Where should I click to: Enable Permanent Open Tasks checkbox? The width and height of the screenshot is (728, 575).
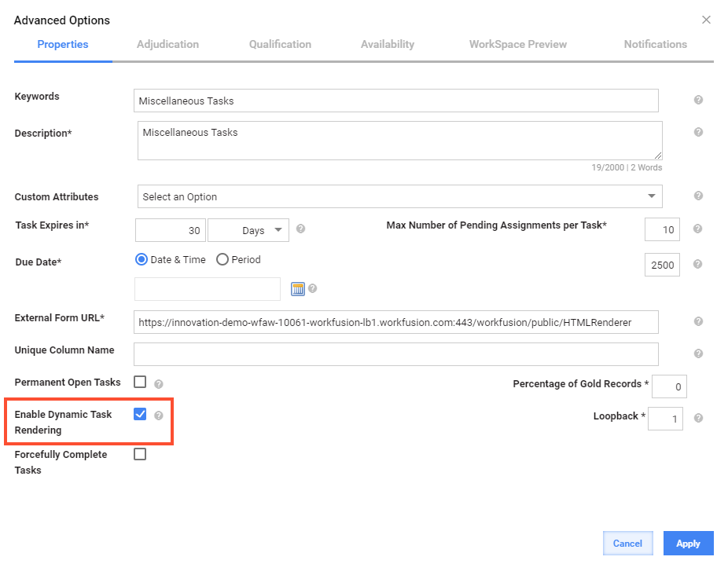(140, 382)
